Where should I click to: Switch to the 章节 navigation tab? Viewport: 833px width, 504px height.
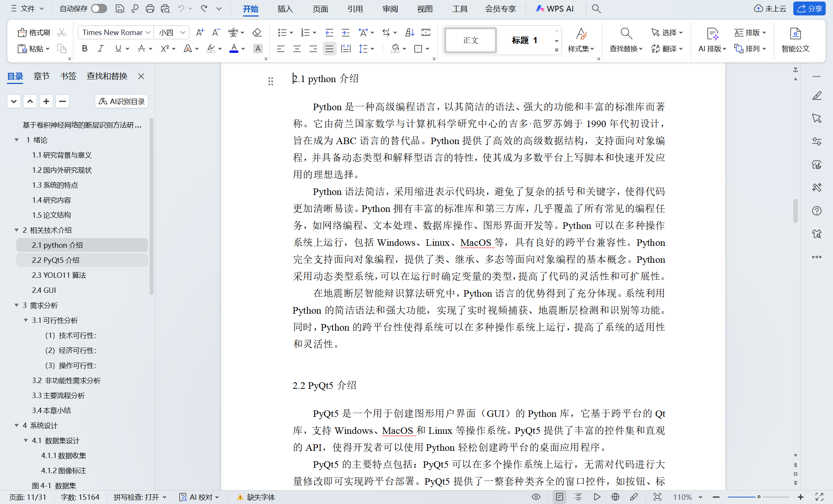pos(41,76)
